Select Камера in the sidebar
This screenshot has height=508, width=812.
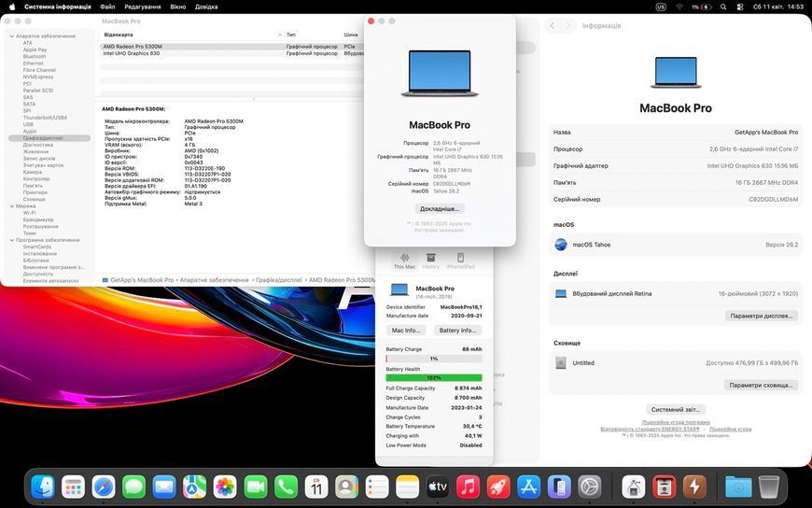tap(32, 172)
